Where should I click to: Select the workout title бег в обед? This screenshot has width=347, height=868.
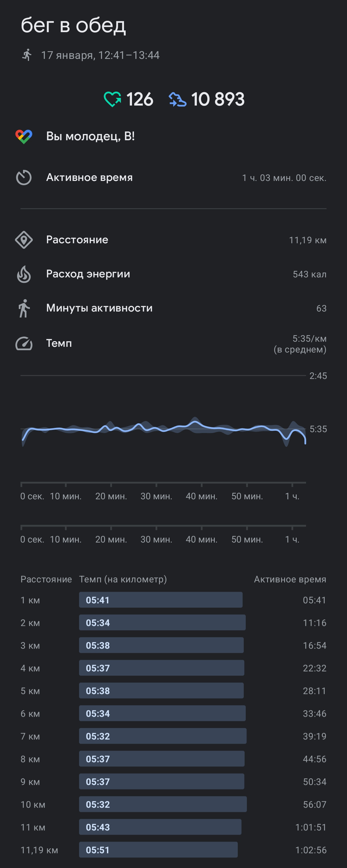click(73, 25)
